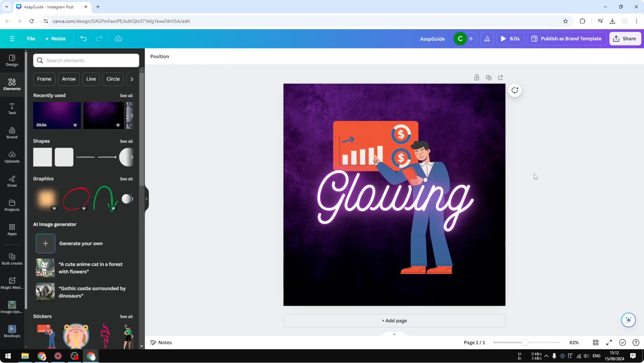This screenshot has height=363, width=644.
Task: Open the Uploads panel
Action: click(12, 157)
